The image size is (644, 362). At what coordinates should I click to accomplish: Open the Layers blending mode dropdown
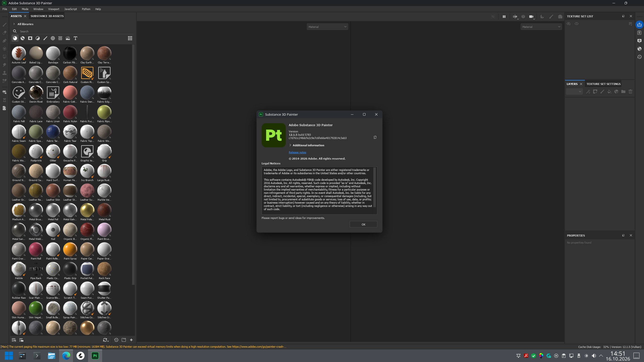pos(574,92)
